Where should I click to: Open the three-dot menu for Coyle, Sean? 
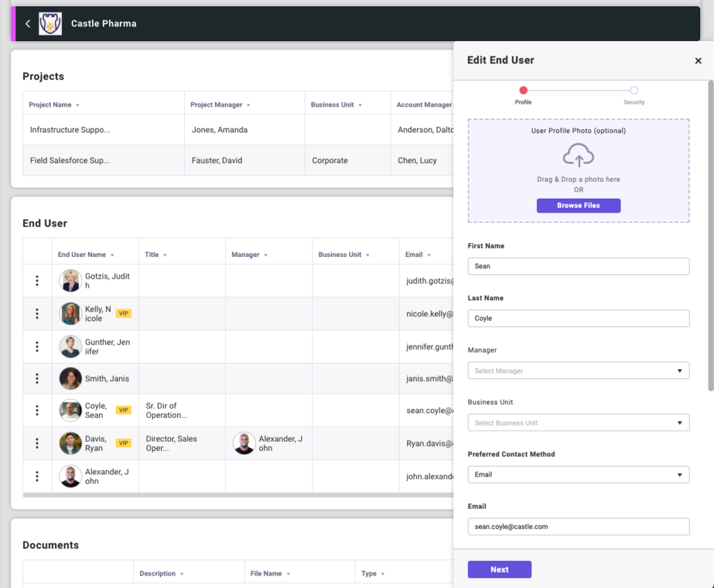pos(37,410)
